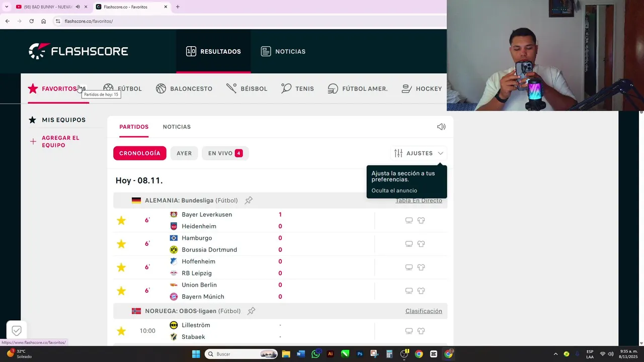Mute the Bad Bunny tab audio
Image resolution: width=644 pixels, height=362 pixels.
(x=77, y=7)
